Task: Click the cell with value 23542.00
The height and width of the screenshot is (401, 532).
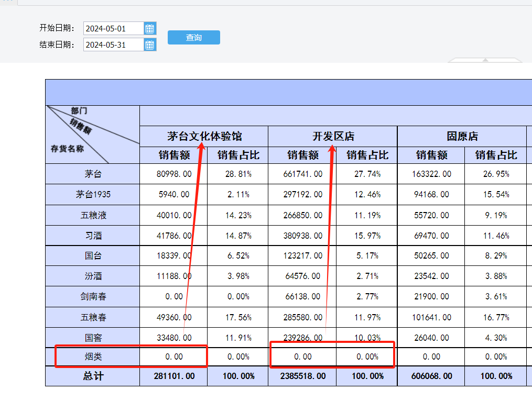Action: [431, 276]
